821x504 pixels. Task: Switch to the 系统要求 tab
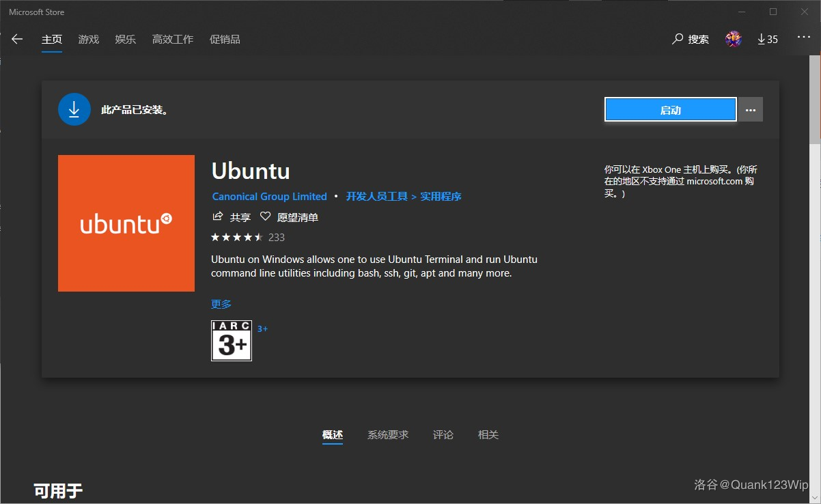point(387,434)
